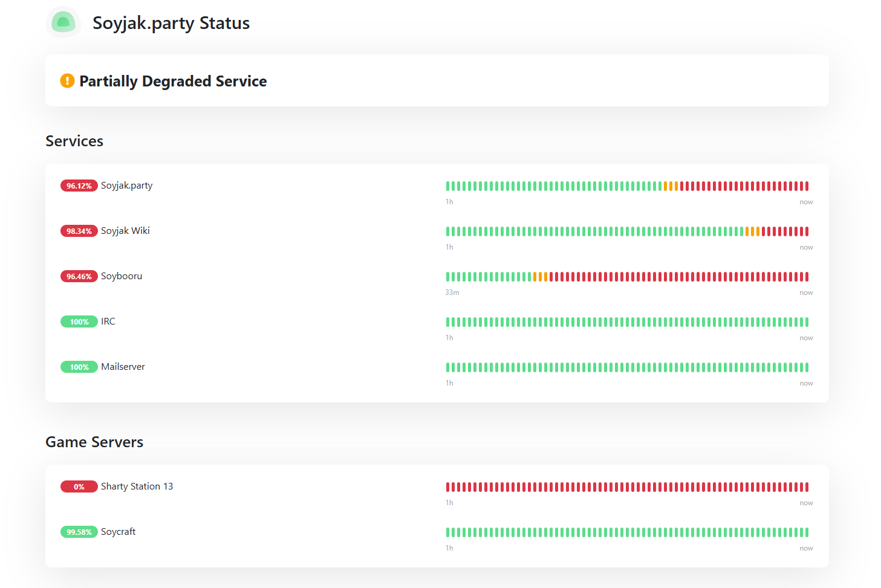Click the orange warning exclamation icon

(x=67, y=80)
